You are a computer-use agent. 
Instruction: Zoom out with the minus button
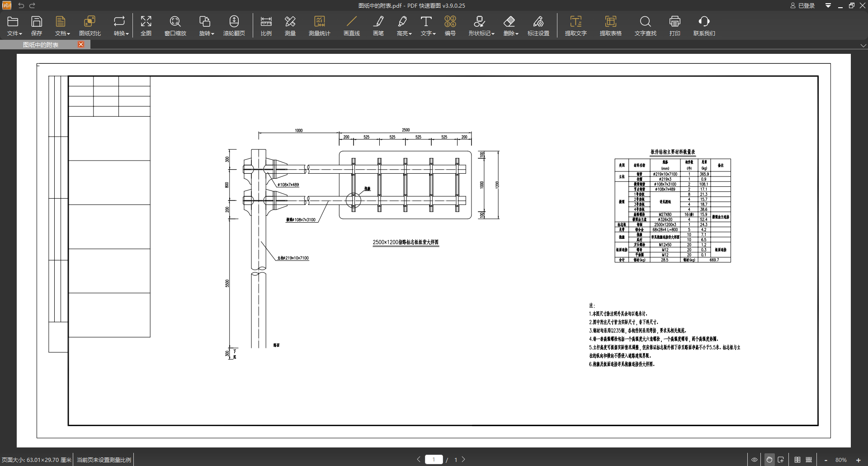(x=826, y=460)
